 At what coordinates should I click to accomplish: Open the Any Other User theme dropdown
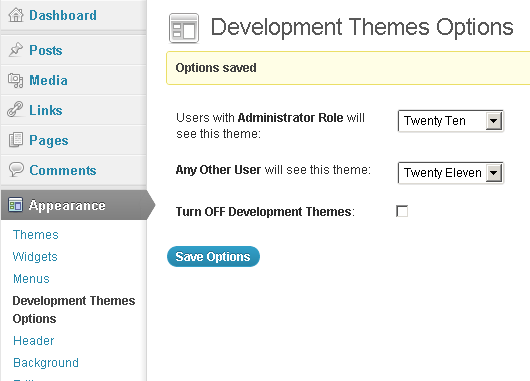click(451, 173)
